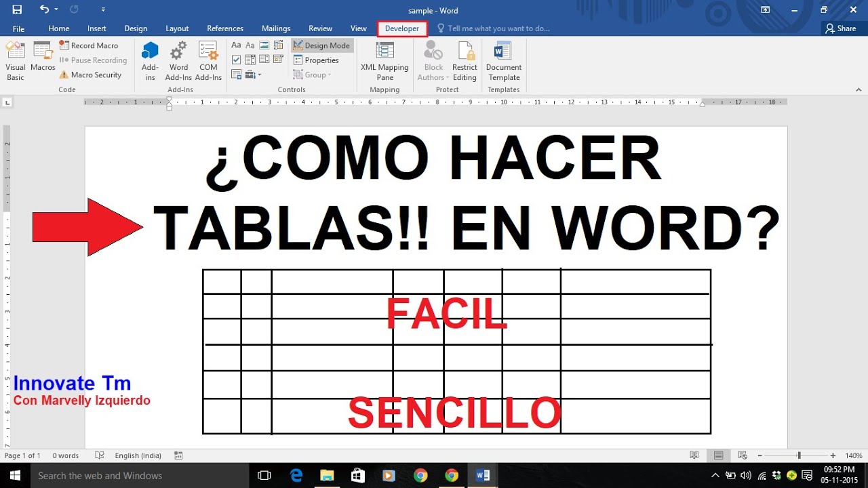Open XML Mapping Pane
The height and width of the screenshot is (488, 868).
(x=384, y=61)
